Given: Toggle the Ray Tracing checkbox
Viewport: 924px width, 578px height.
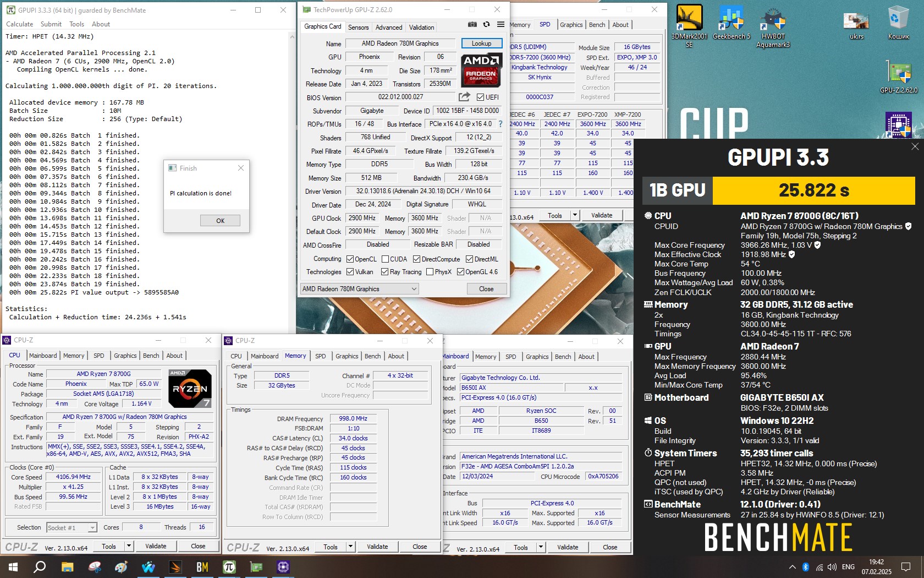Looking at the screenshot, I should pos(385,272).
